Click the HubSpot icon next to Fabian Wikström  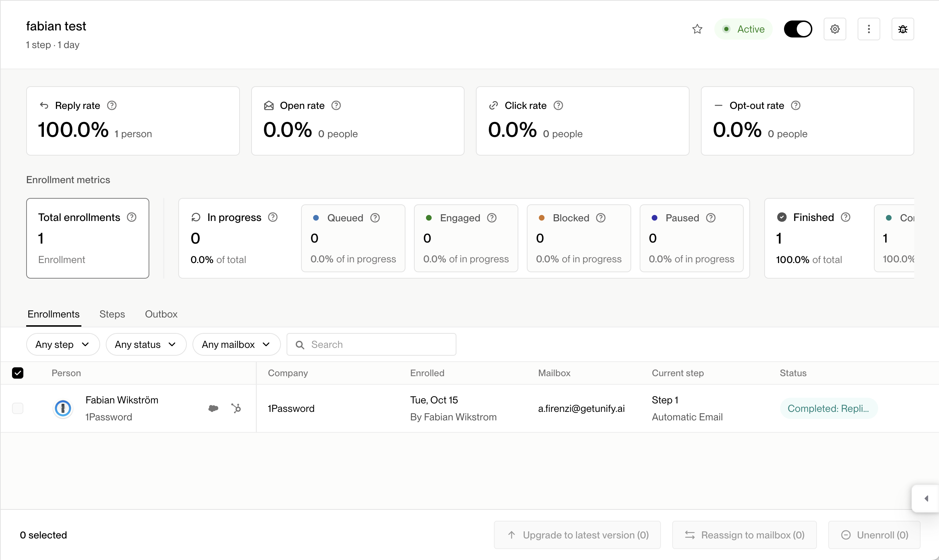pos(236,408)
